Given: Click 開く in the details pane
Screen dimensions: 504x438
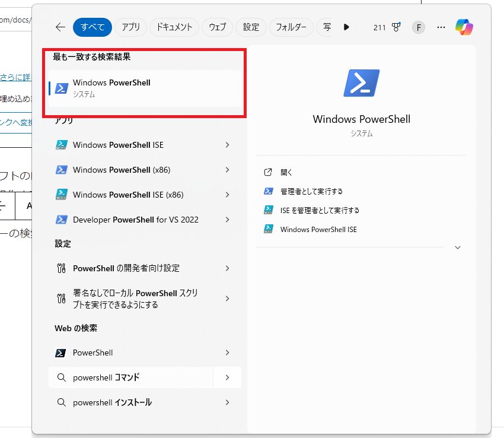Looking at the screenshot, I should [x=286, y=172].
